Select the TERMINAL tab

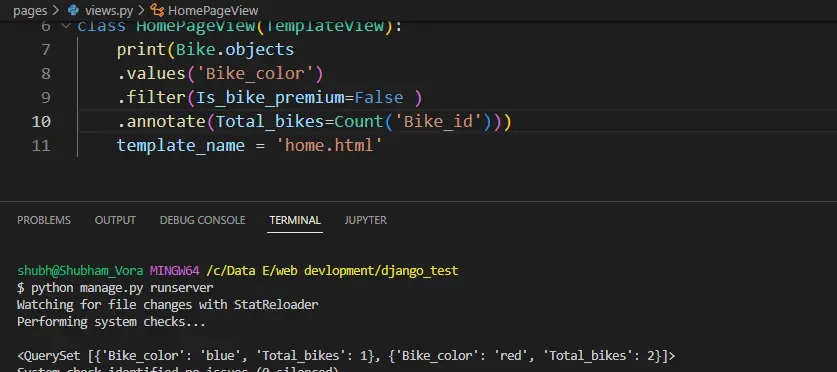tap(295, 220)
